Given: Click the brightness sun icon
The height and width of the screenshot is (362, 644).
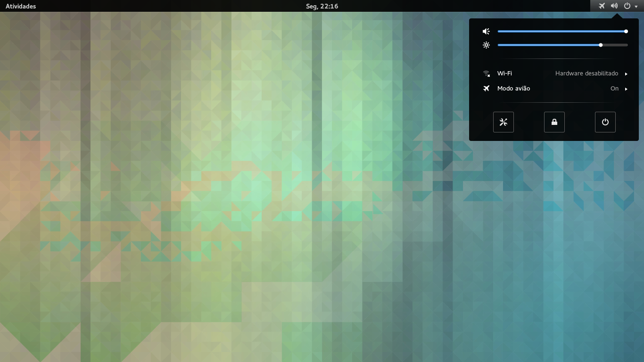Looking at the screenshot, I should point(487,45).
